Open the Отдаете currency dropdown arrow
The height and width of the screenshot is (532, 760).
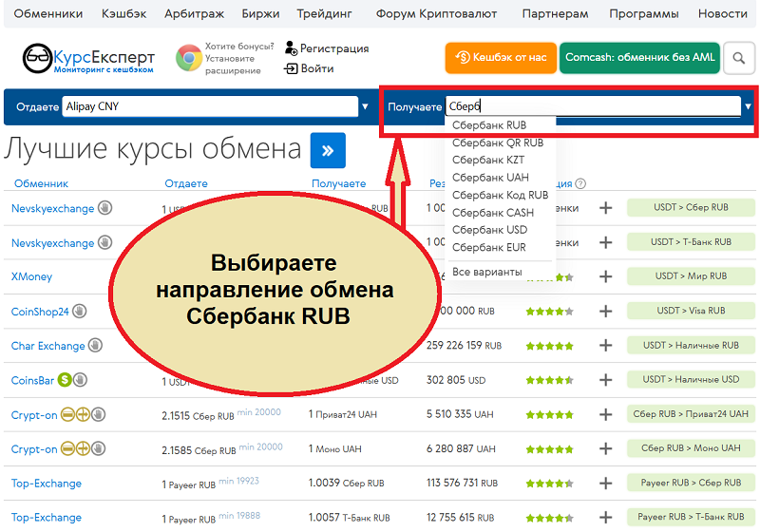click(x=365, y=106)
